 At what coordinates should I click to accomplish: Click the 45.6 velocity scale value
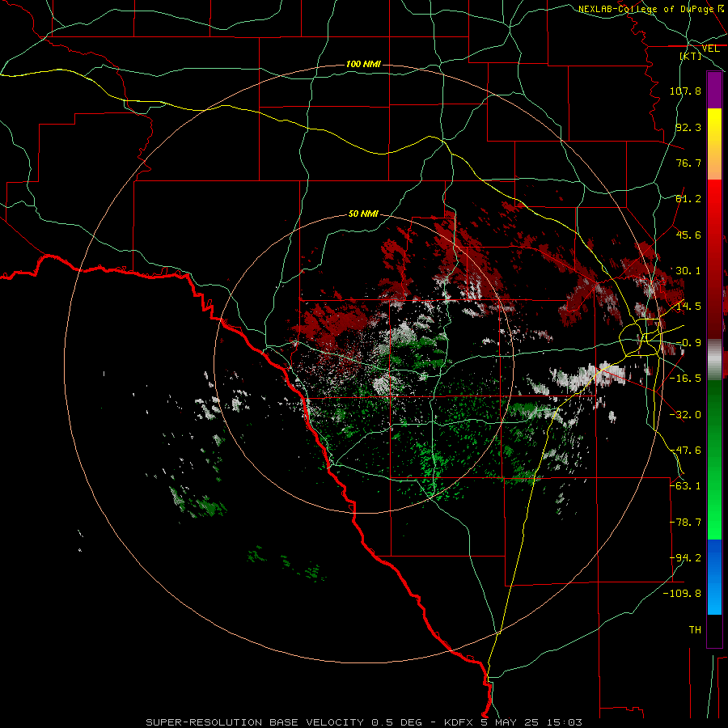pos(688,235)
